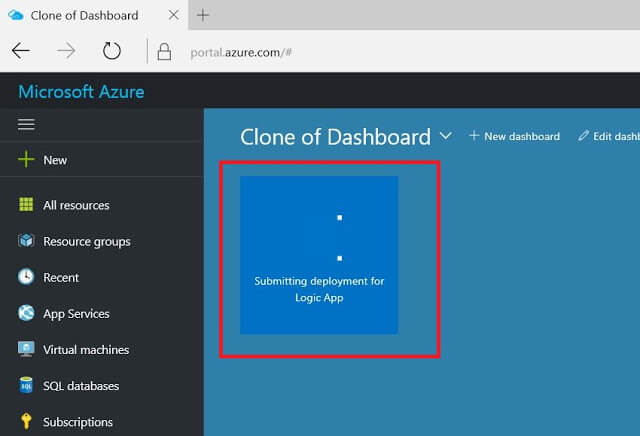
Task: Select Virtual machines in the sidebar menu
Action: [x=86, y=350]
